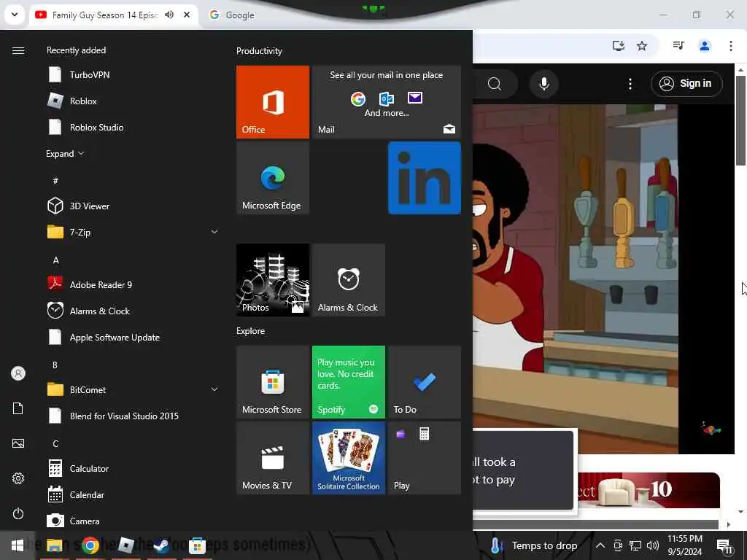This screenshot has height=560, width=747.
Task: Open the Mail tile
Action: tap(387, 102)
